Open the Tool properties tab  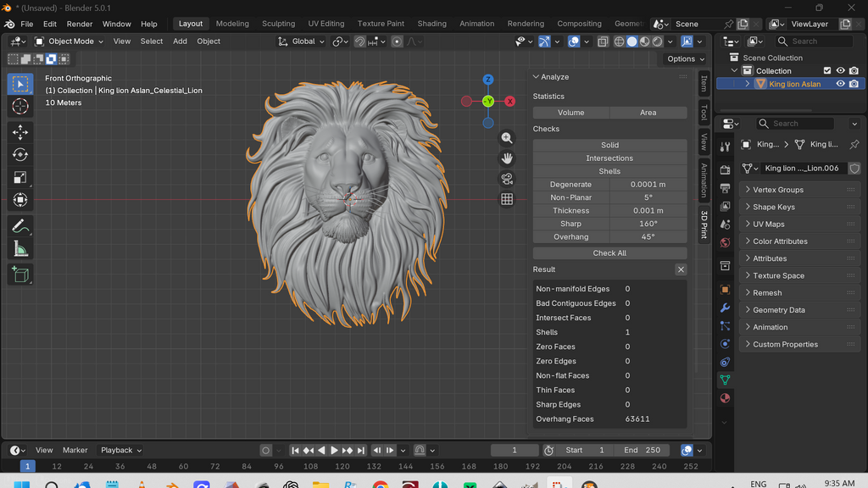[726, 146]
